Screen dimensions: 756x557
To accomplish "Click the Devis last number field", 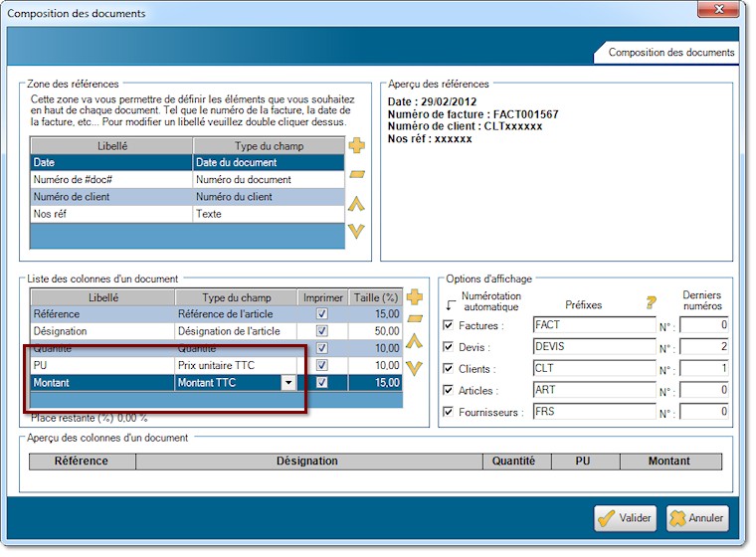I will 703,346.
